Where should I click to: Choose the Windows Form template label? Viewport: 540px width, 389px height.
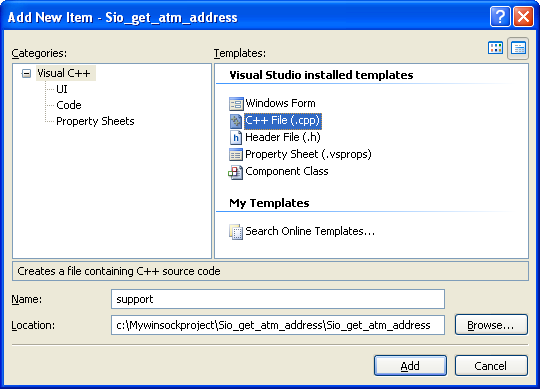(x=280, y=103)
